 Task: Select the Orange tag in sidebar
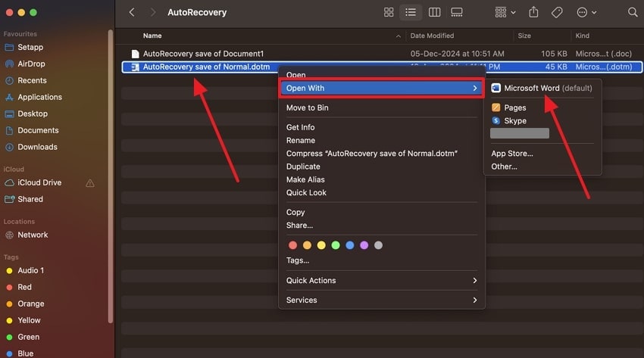pos(30,304)
